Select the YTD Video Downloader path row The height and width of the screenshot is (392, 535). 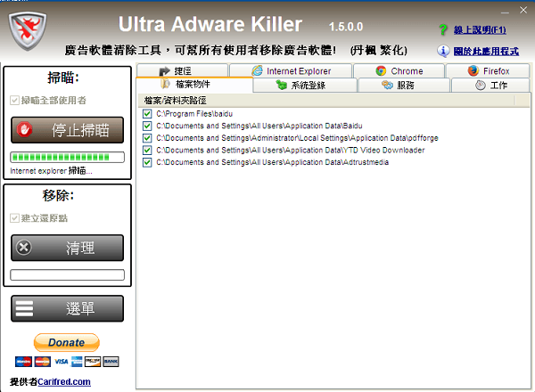[x=291, y=150]
